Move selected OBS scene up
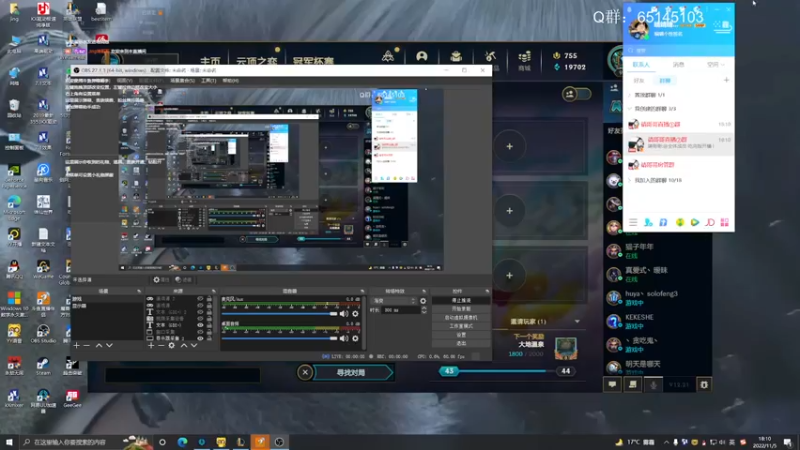 click(98, 345)
